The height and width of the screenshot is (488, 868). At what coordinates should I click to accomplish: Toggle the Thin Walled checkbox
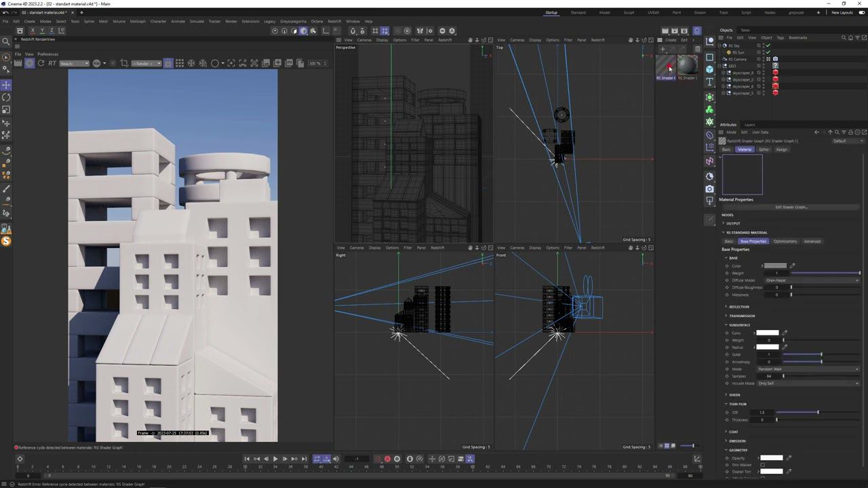coord(763,465)
